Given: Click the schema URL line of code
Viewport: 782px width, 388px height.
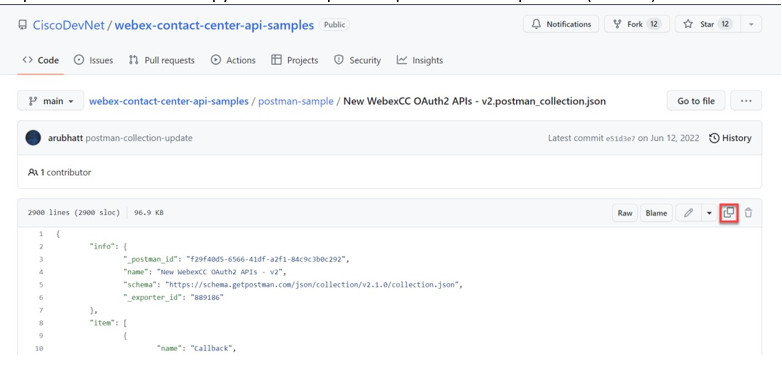Looking at the screenshot, I should pos(294,285).
